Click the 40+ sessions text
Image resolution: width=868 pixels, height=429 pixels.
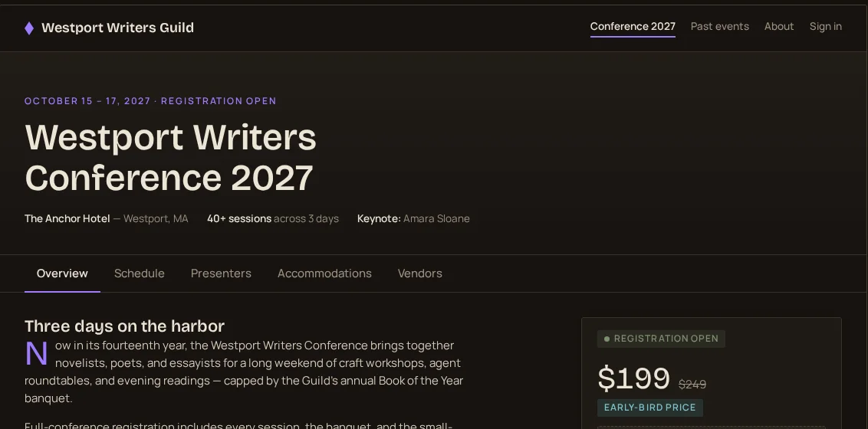pos(239,219)
